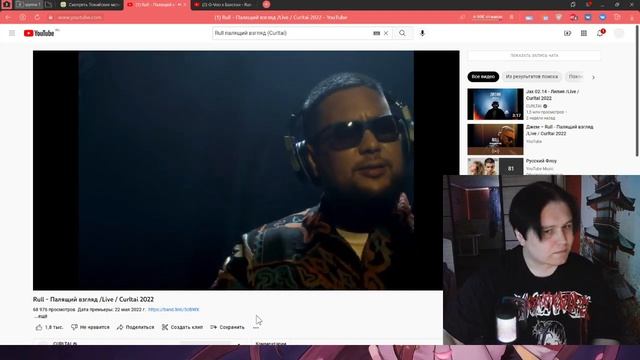Reload the page with the refresh icon
Viewport: 640px width, 360px height.
37,18
